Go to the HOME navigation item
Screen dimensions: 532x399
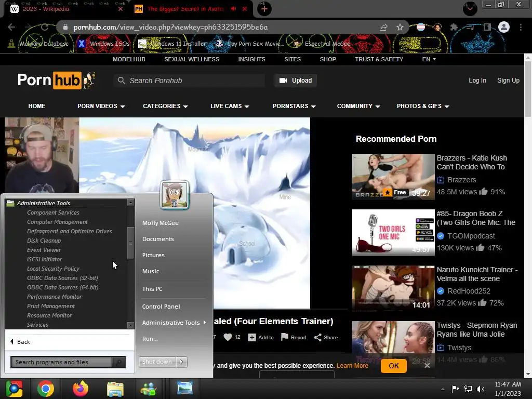pos(37,106)
